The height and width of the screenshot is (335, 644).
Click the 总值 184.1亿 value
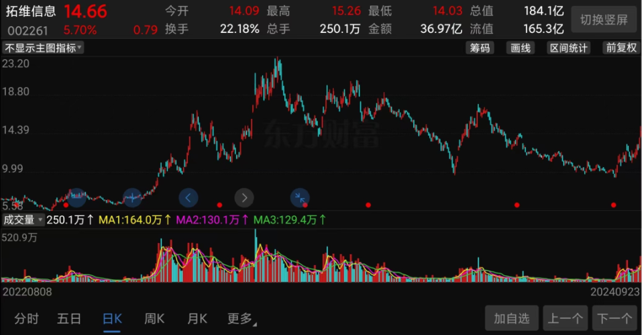(544, 11)
